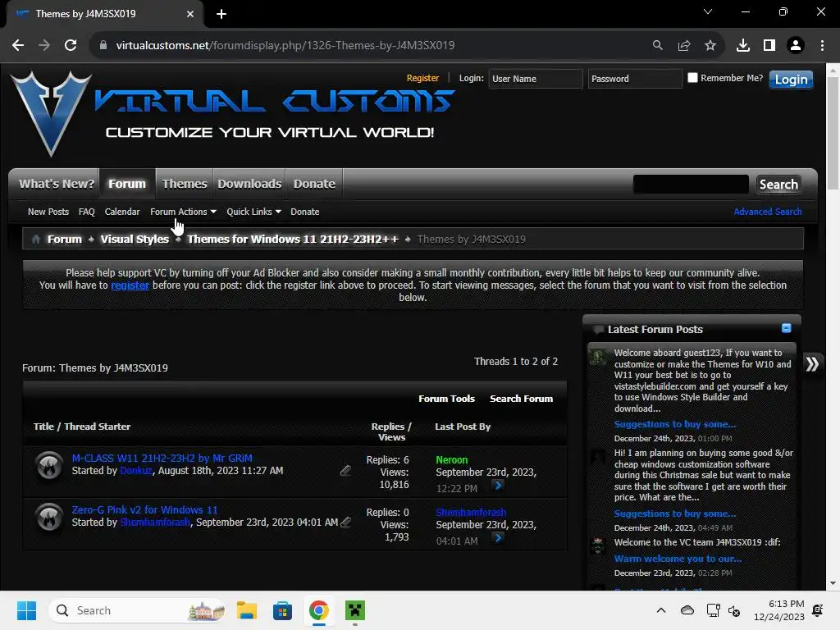Open the Forum Tools menu

pyautogui.click(x=447, y=399)
